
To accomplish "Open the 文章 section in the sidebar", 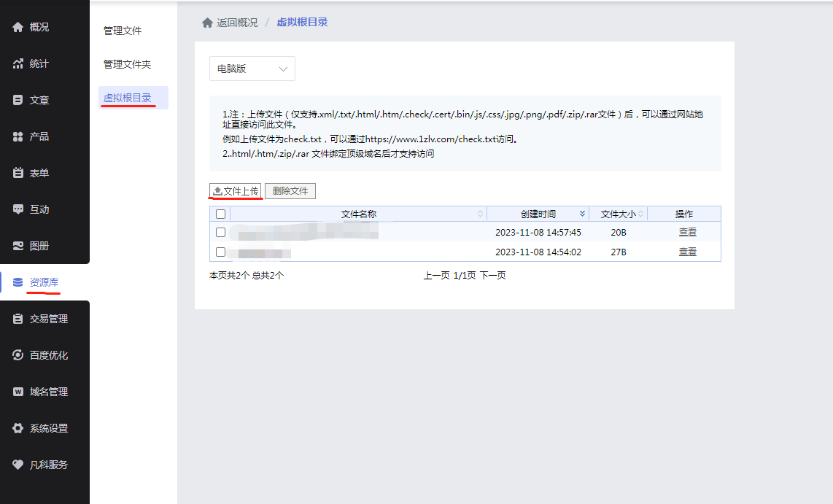I will pyautogui.click(x=39, y=100).
